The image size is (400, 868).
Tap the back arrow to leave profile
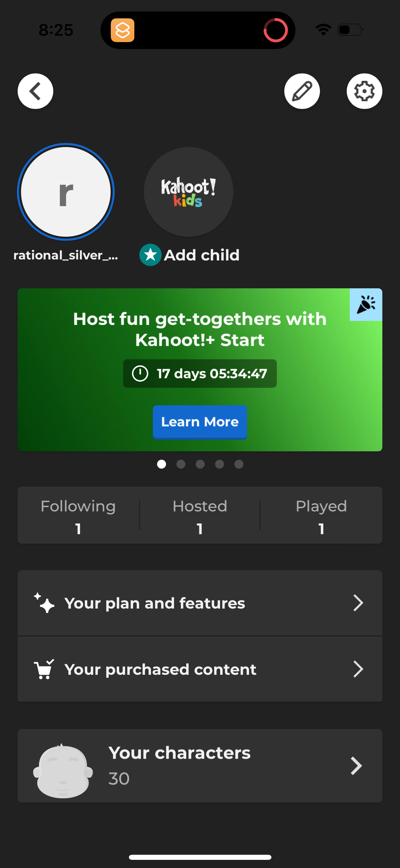(x=35, y=91)
